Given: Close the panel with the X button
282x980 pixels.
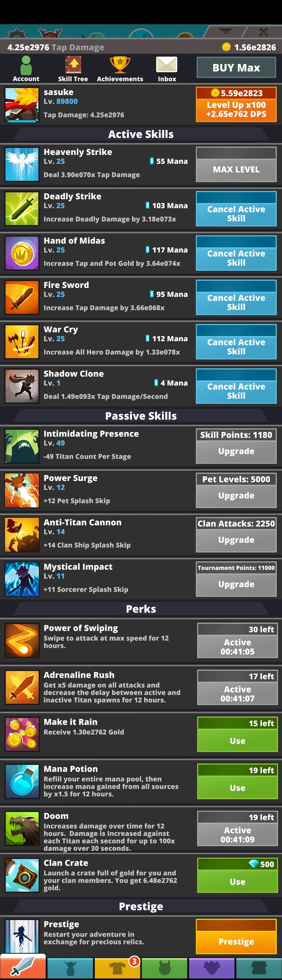Looking at the screenshot, I should point(263,32).
